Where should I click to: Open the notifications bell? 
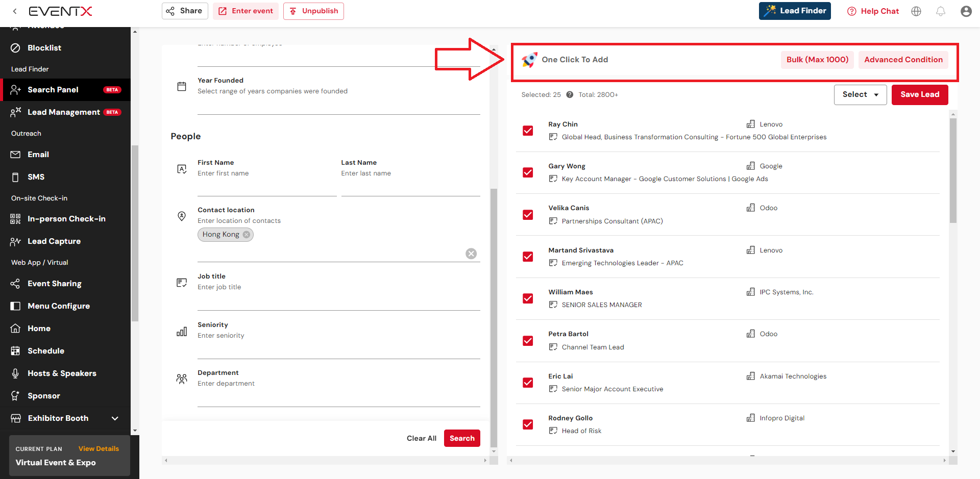click(x=941, y=11)
